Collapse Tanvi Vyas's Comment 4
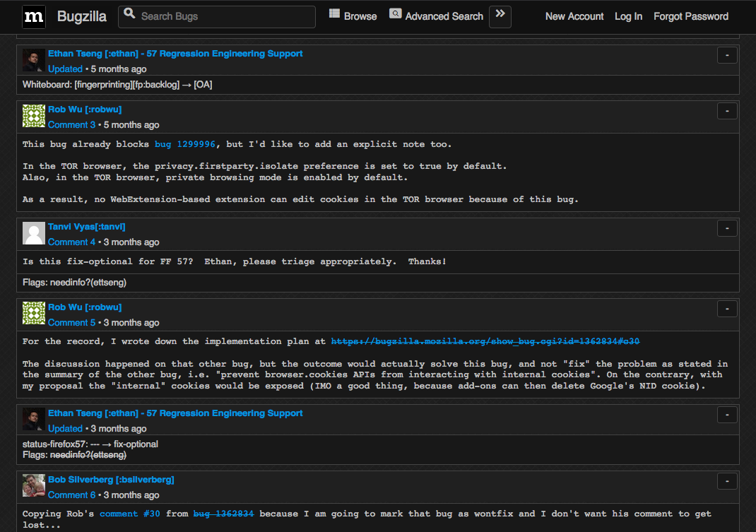 click(x=727, y=228)
